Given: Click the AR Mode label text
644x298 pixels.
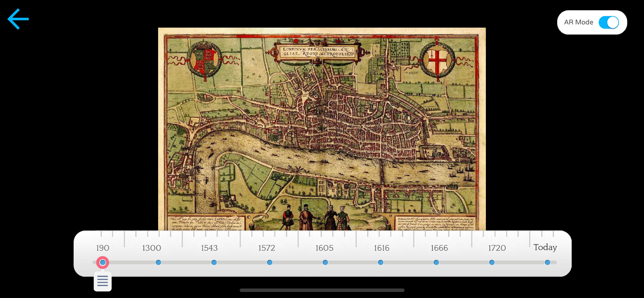Looking at the screenshot, I should 578,22.
